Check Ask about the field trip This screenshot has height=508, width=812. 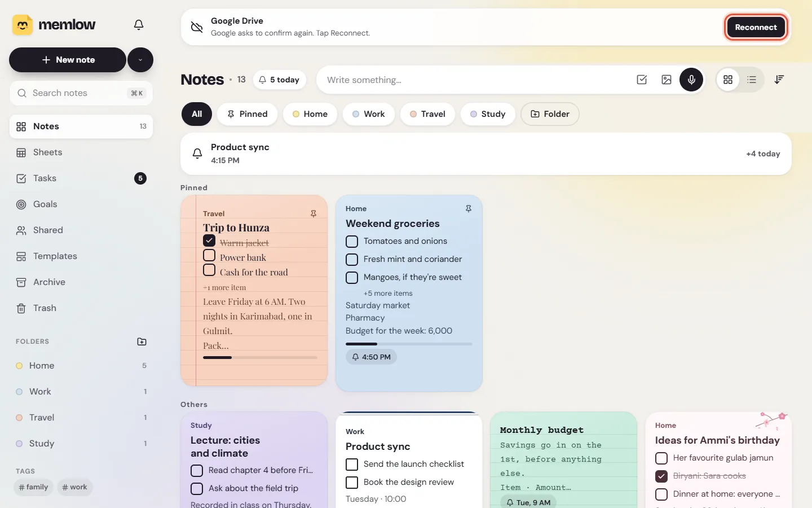pyautogui.click(x=197, y=489)
